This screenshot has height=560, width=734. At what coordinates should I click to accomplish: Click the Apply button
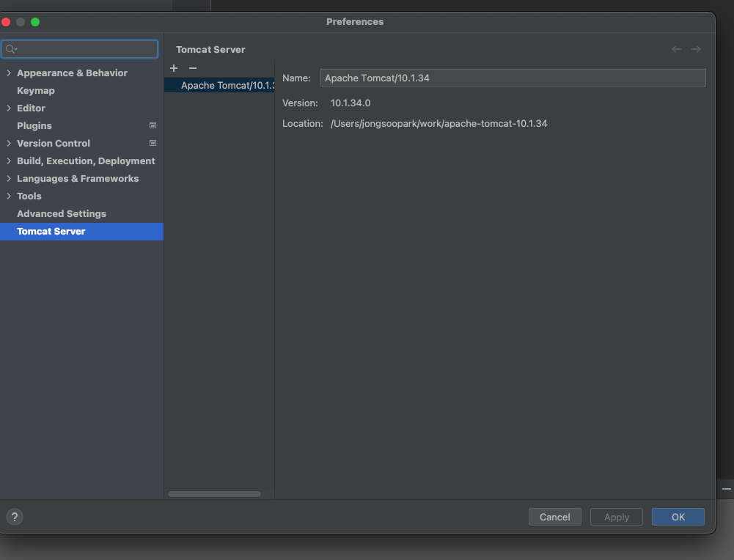(x=617, y=517)
